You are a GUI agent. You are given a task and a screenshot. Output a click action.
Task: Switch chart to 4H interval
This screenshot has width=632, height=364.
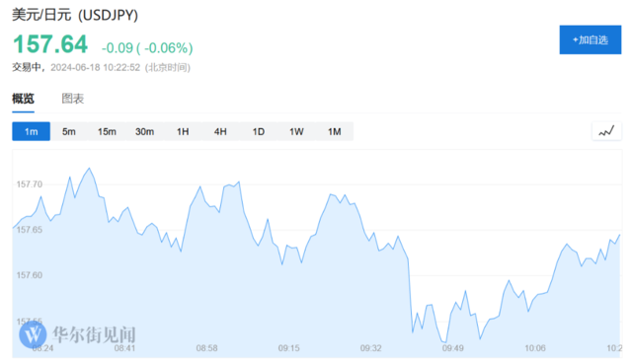tap(220, 131)
